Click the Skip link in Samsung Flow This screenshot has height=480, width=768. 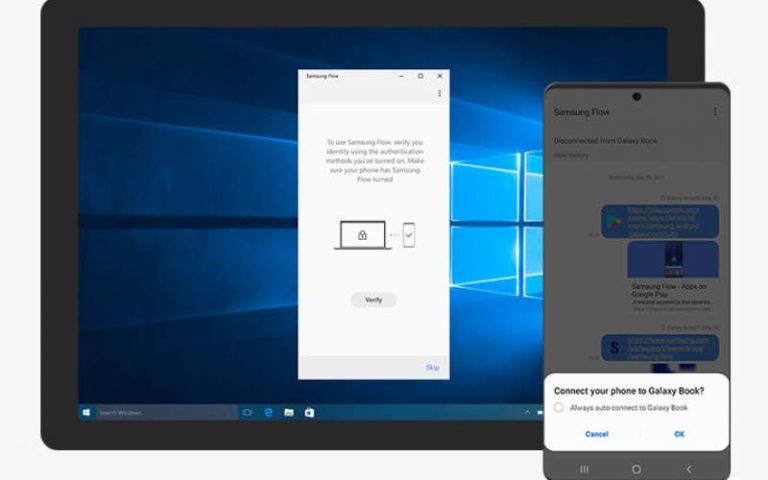(x=432, y=367)
